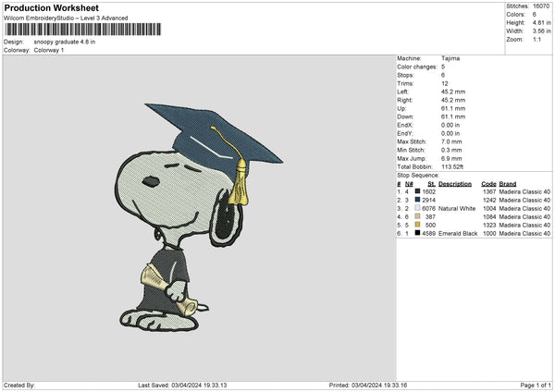
Task: Click 'Emerald Black' description text
Action: click(x=458, y=234)
